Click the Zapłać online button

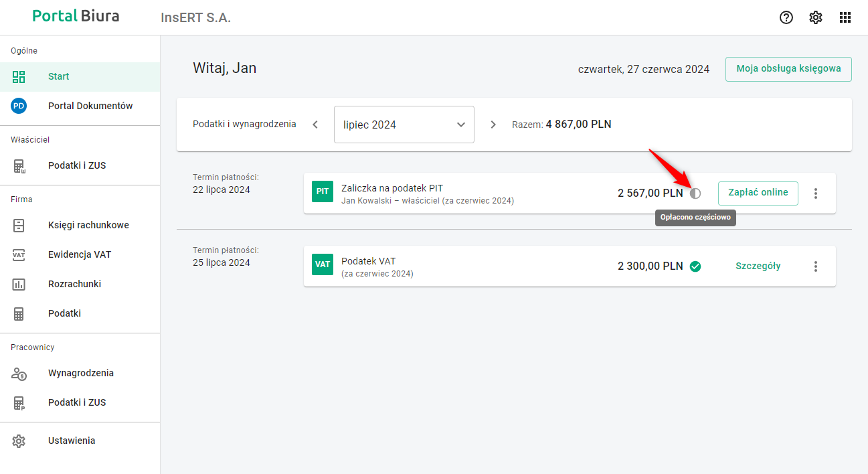click(x=758, y=193)
